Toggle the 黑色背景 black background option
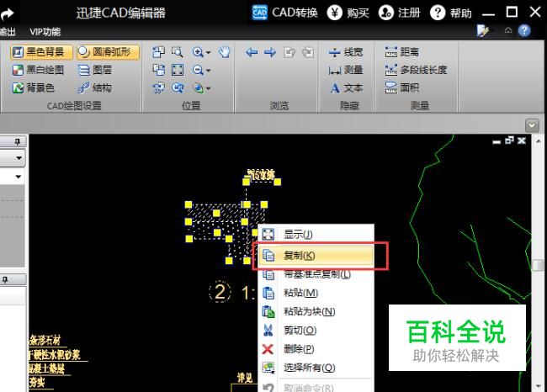547x392 pixels. (x=41, y=52)
